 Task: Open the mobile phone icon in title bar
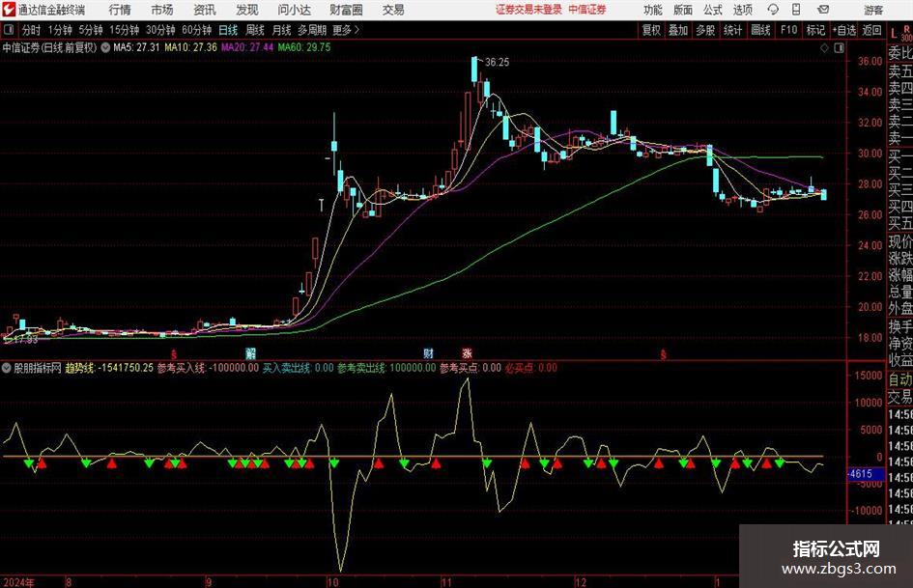796,10
